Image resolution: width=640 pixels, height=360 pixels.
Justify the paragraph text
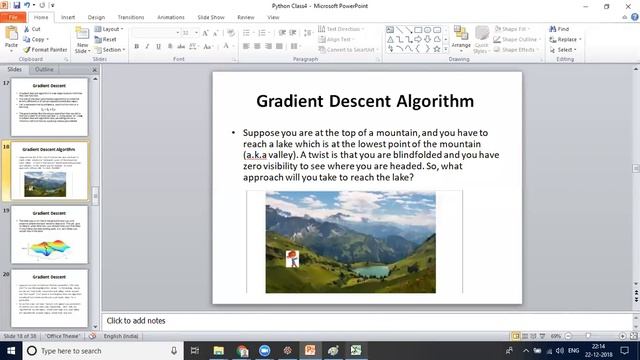tap(279, 47)
